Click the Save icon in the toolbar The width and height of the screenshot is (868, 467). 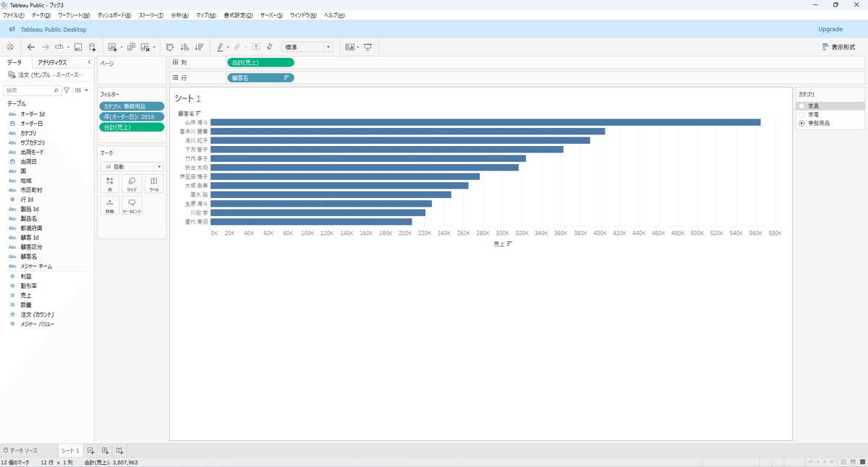point(77,46)
